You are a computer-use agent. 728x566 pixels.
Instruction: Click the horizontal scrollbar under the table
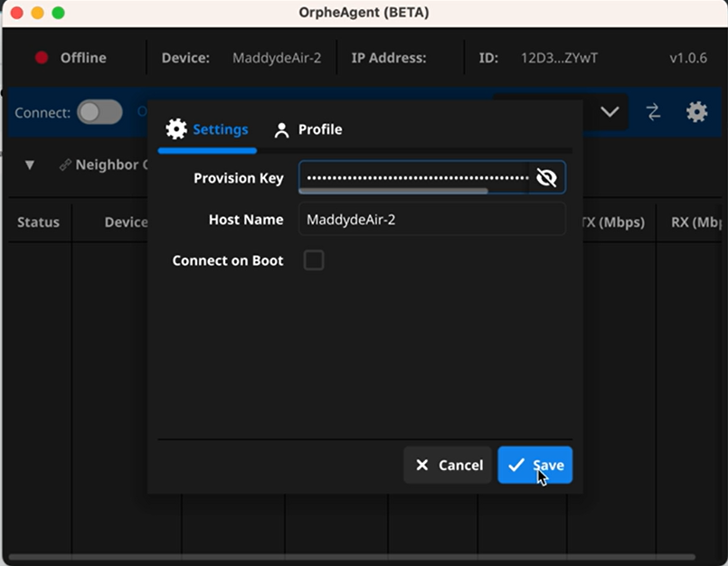tap(353, 557)
